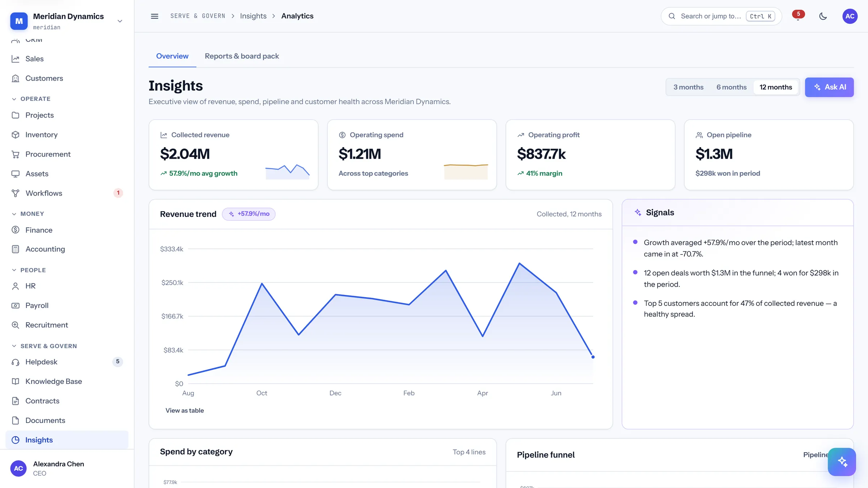Open Customers building icon
Image resolution: width=868 pixels, height=488 pixels.
click(x=15, y=78)
